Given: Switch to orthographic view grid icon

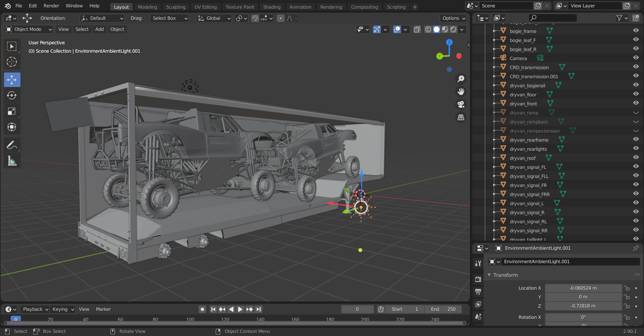Looking at the screenshot, I should 461,117.
